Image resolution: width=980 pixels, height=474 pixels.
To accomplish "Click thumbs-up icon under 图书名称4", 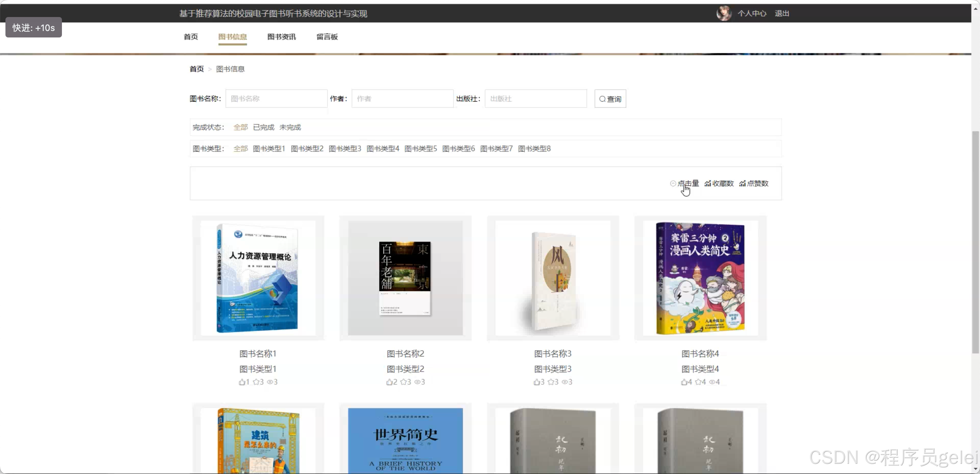I will point(684,382).
